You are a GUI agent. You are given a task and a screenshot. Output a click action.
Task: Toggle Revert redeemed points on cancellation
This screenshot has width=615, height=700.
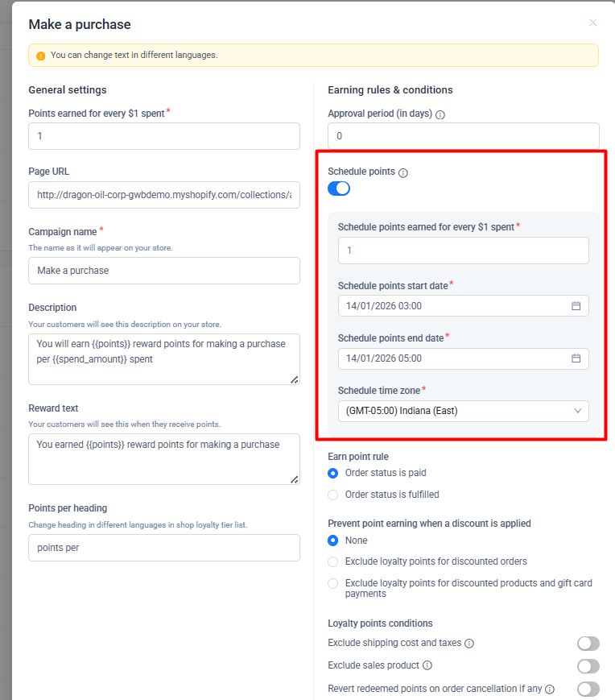(588, 689)
